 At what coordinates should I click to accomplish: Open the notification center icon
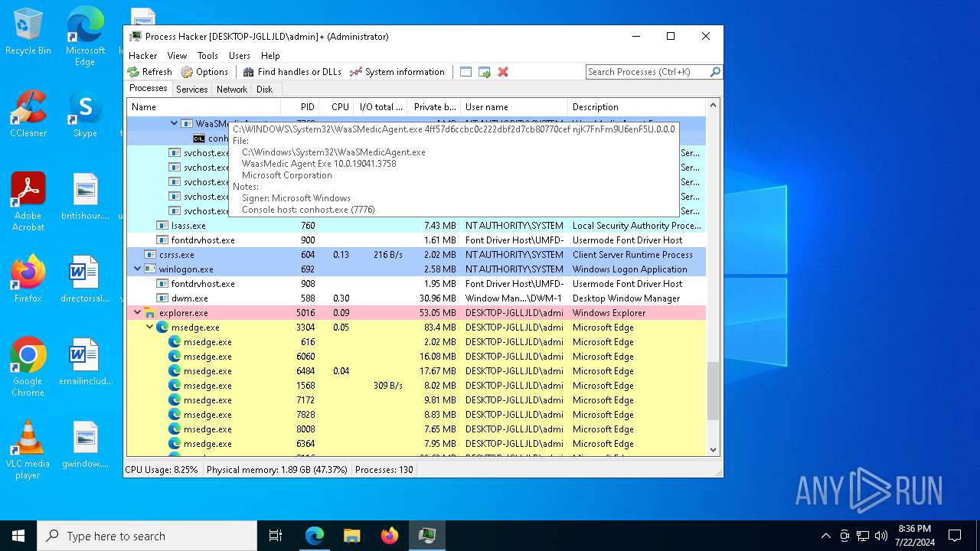coord(955,536)
